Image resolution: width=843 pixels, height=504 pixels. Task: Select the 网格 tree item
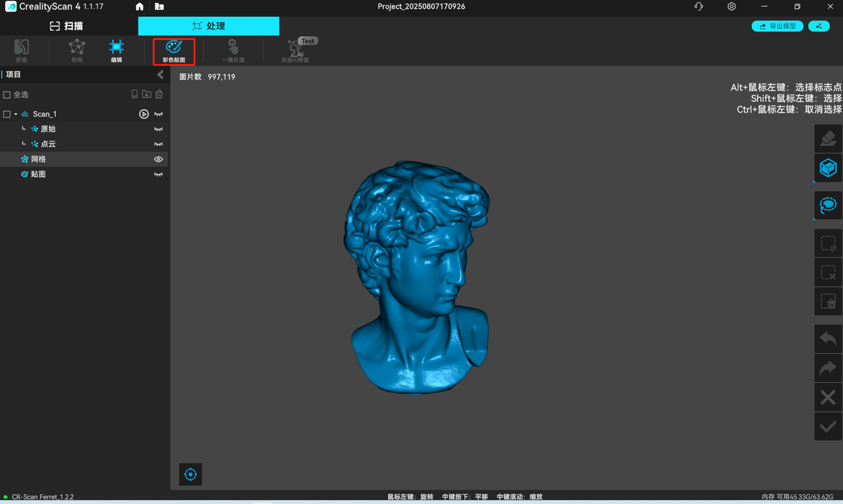[x=38, y=159]
